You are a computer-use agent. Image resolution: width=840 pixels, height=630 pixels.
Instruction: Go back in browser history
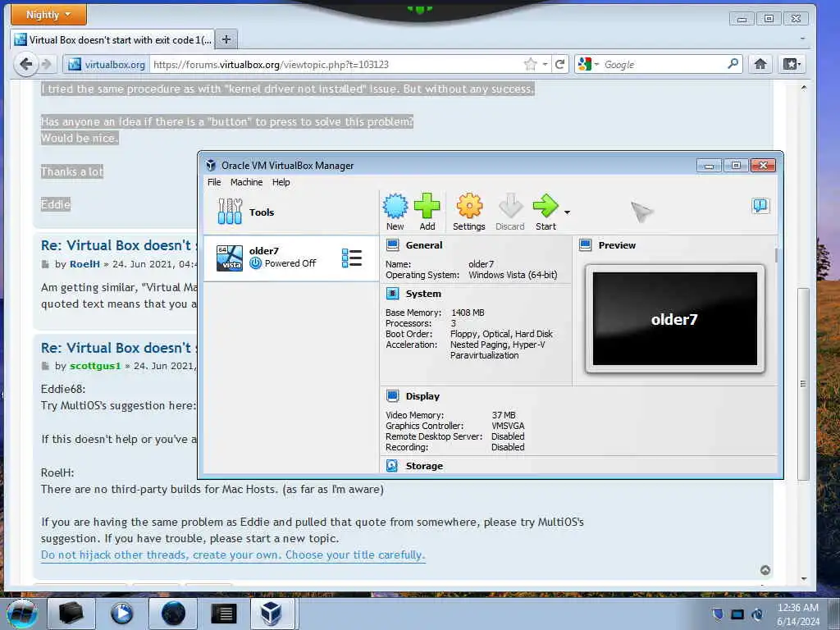[x=25, y=64]
